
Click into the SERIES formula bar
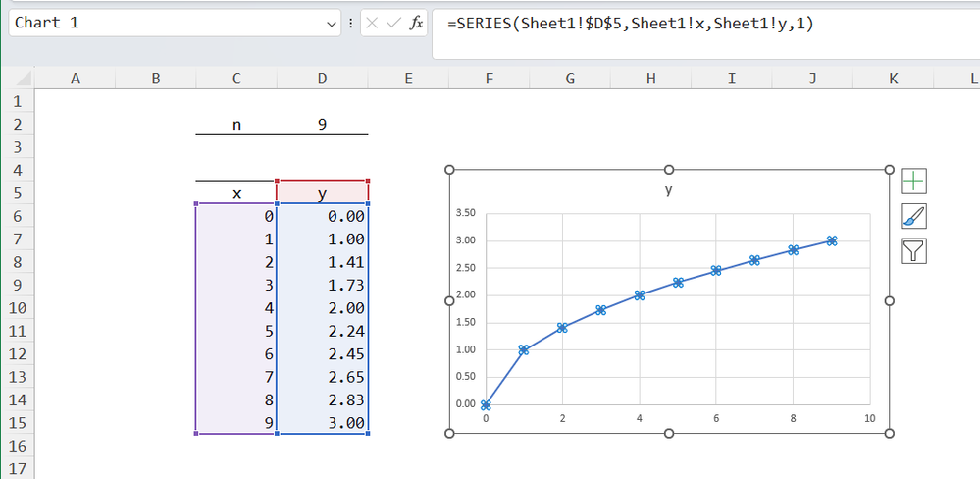(706, 34)
